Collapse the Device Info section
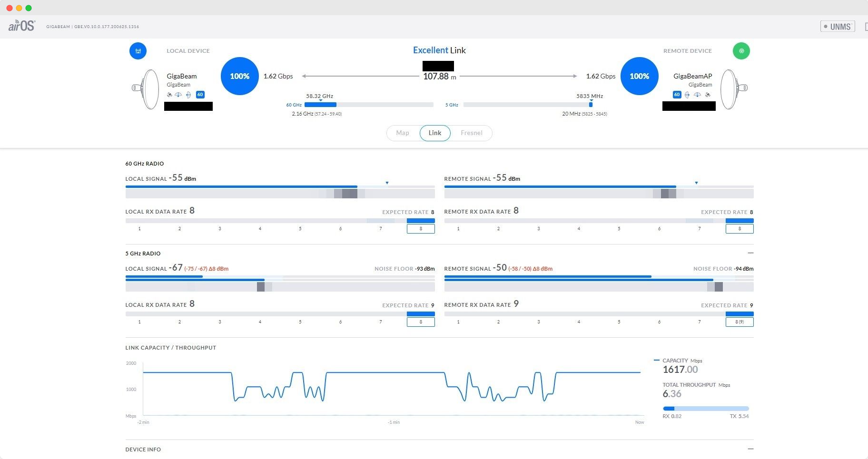Screen dimensions: 868x459 click(x=750, y=449)
